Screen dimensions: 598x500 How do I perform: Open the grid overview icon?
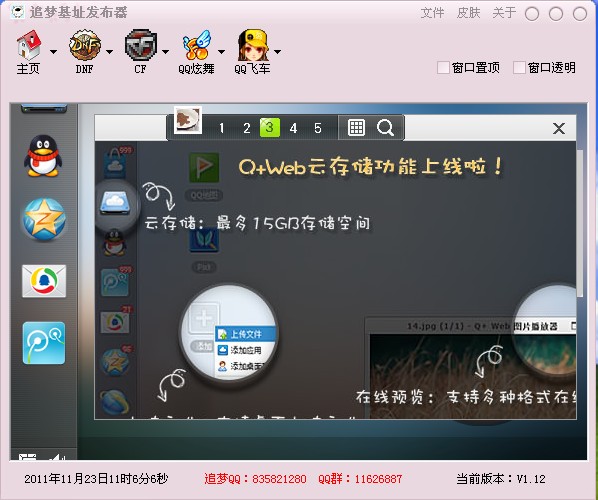[x=357, y=128]
